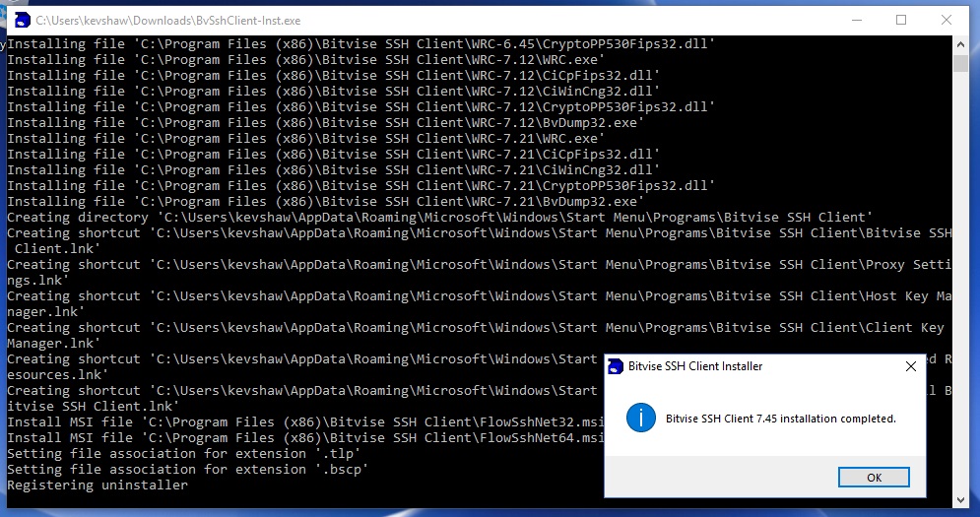Click the WRC-7.21 WRC.exe install line

pyautogui.click(x=313, y=139)
